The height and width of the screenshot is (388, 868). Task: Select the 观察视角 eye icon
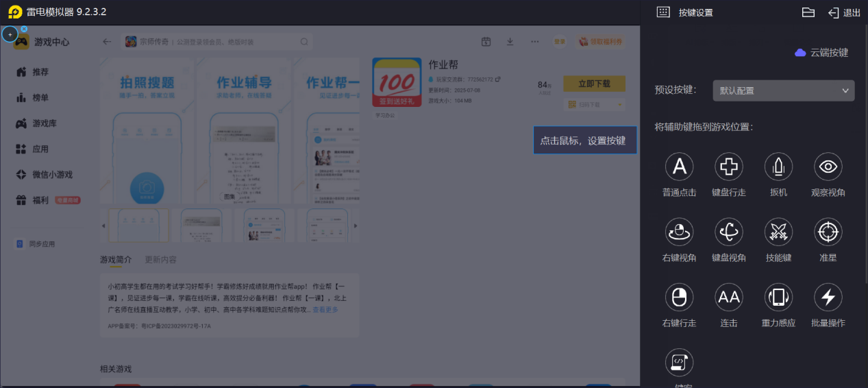(828, 167)
